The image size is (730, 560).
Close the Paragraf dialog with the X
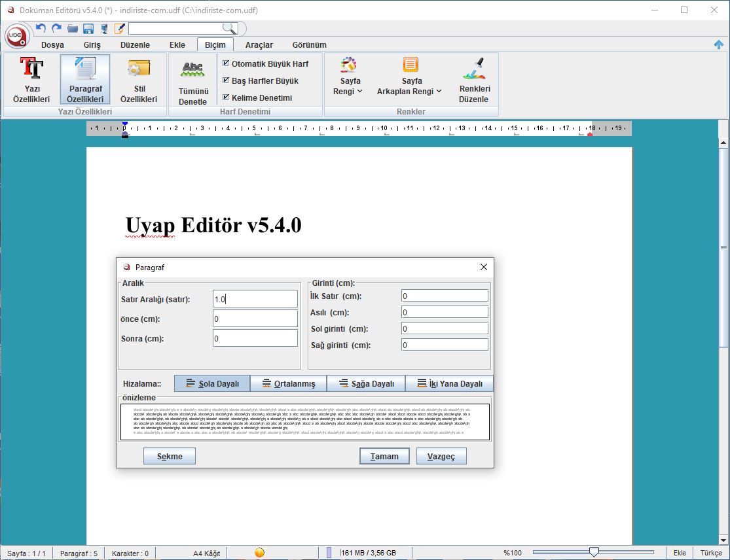tap(484, 267)
